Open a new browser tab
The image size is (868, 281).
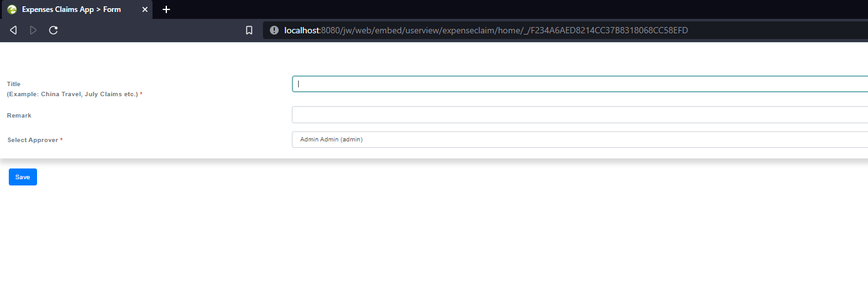pos(166,9)
